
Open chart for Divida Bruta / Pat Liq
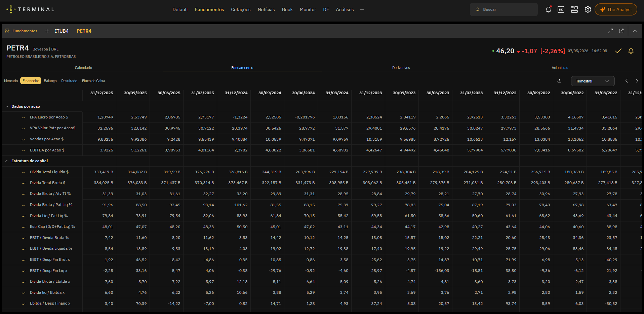(x=24, y=205)
